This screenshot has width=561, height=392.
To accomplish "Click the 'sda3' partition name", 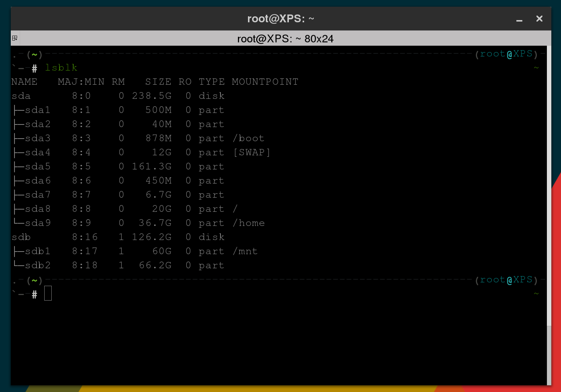I will pos(38,138).
